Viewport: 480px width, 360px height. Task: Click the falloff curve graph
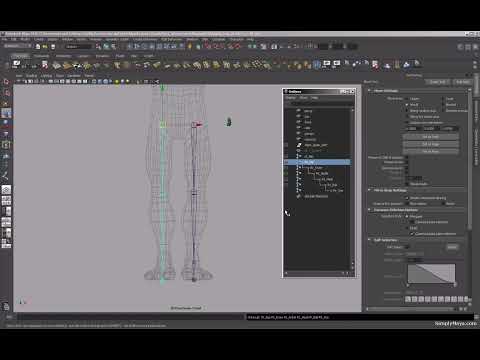(x=431, y=274)
